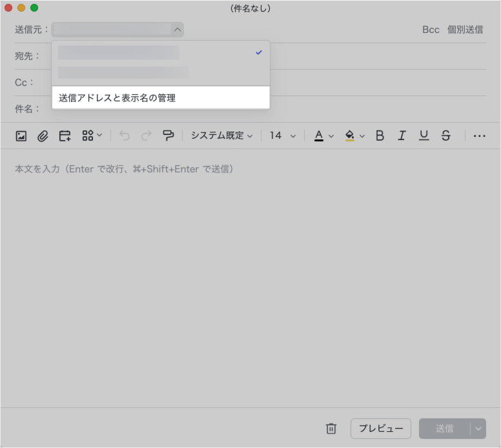Toggle 個別送信 option
501x448 pixels.
[465, 30]
